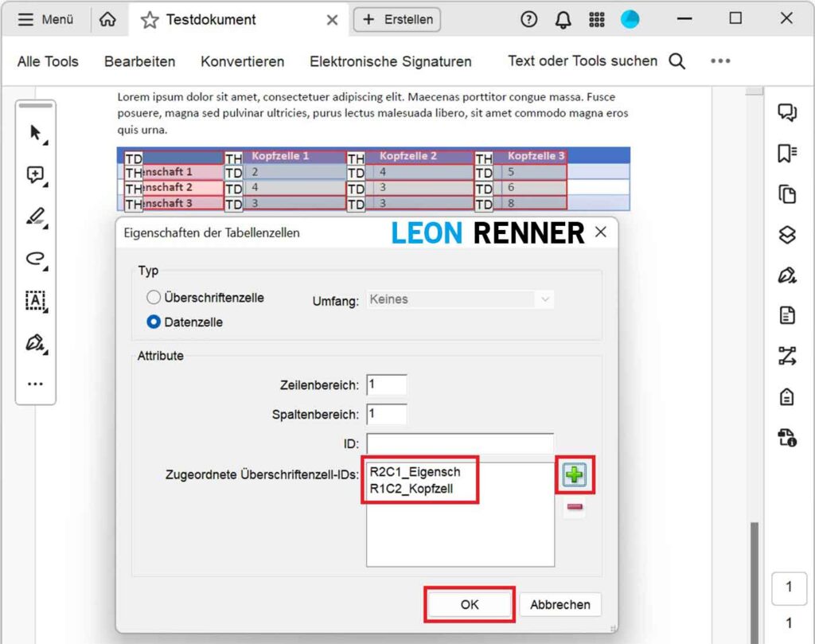Select the text box tool

tap(36, 300)
